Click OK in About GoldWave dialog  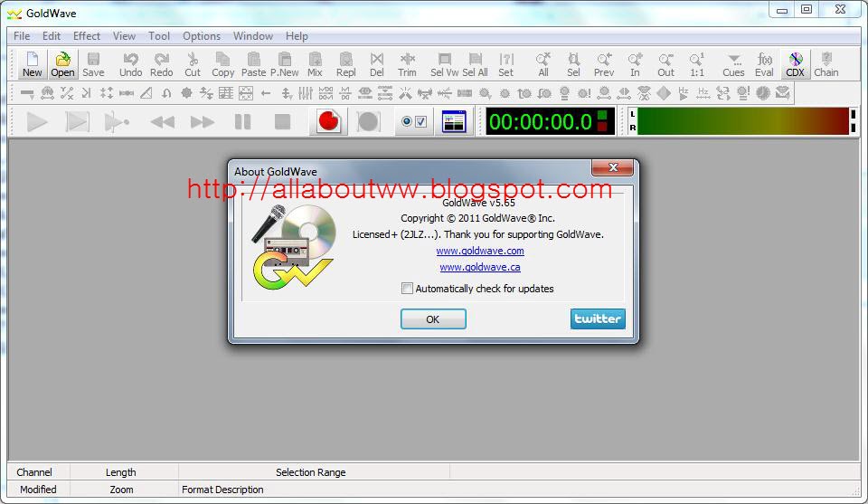point(433,319)
